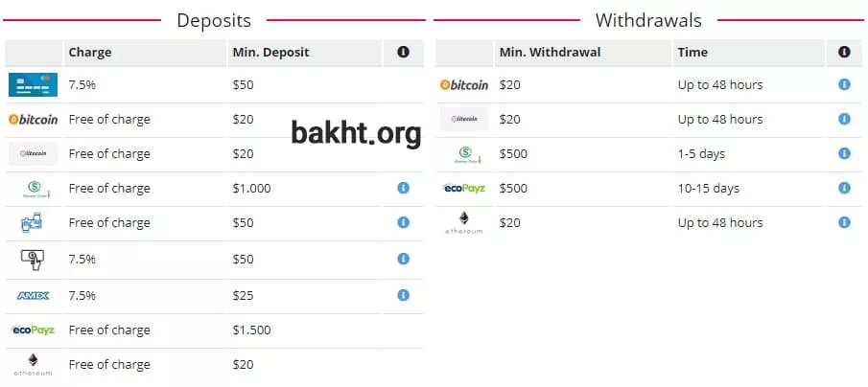The width and height of the screenshot is (868, 387).
Task: Open info for Money Order deposit row
Action: point(403,189)
